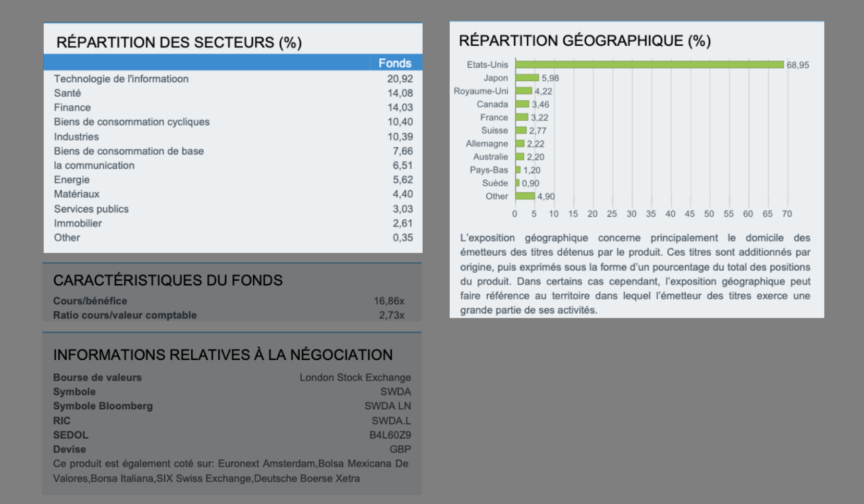Screen dimensions: 864x504
Task: Click the Japon bar showing 5,98
Action: click(526, 78)
